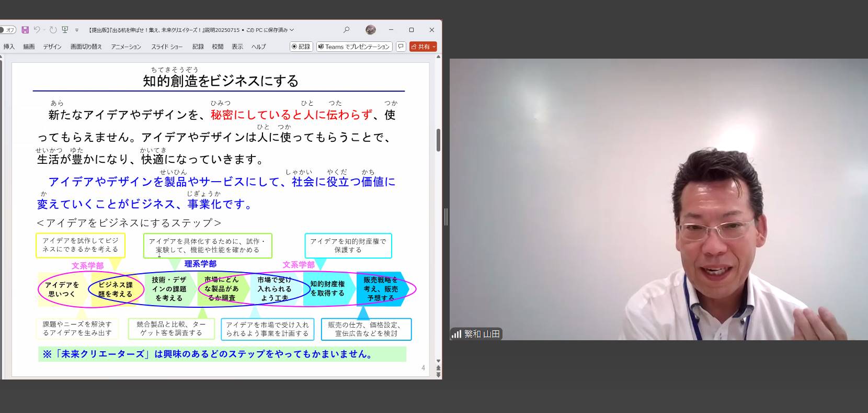The height and width of the screenshot is (413, 868).
Task: Open the ヘルプ tab
Action: [x=258, y=47]
